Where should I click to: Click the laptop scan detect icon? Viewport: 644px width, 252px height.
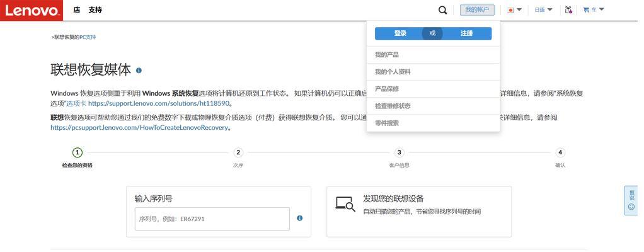345,204
